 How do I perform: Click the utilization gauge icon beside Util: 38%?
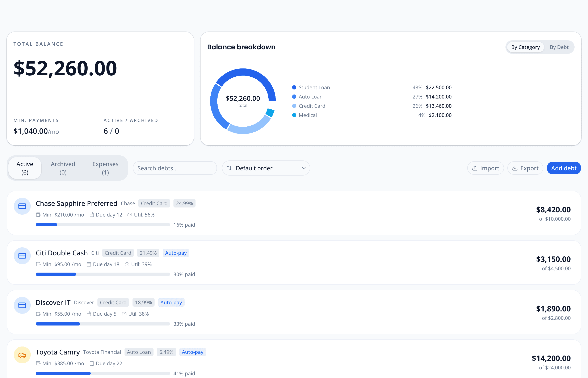pos(124,314)
